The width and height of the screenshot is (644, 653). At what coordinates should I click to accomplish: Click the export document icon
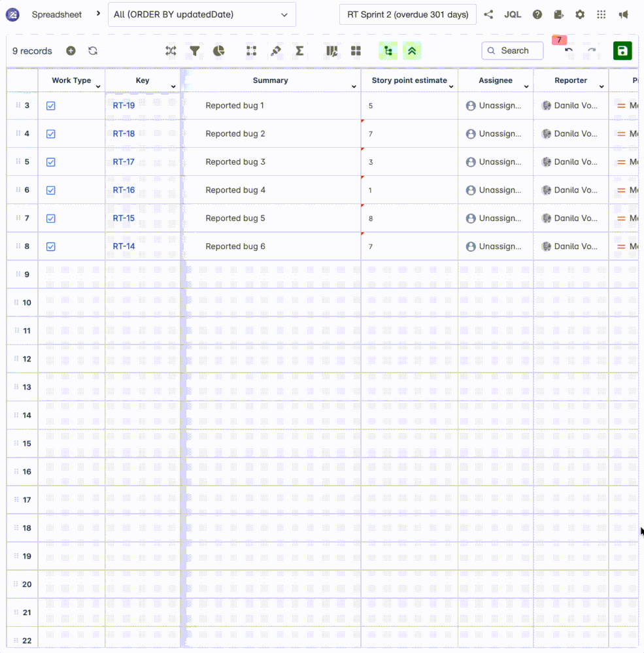pos(558,14)
